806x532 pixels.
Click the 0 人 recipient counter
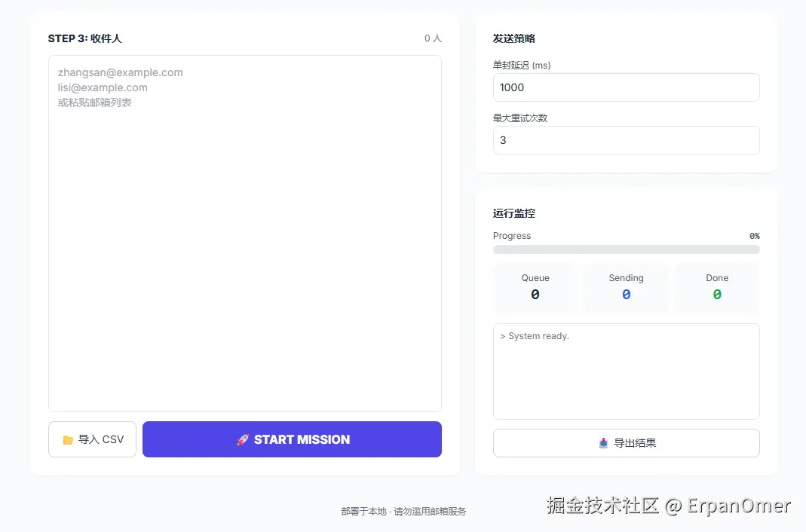click(433, 38)
